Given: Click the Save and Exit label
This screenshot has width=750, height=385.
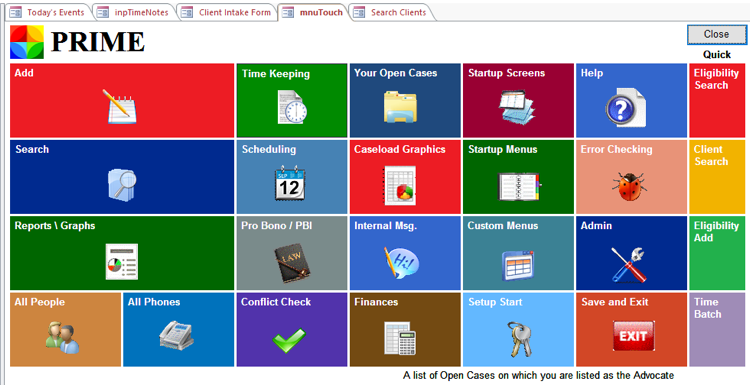Looking at the screenshot, I should (615, 302).
